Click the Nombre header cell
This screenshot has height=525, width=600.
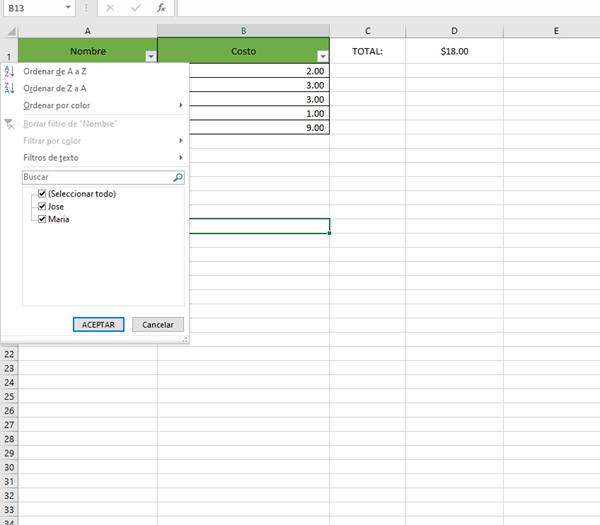pyautogui.click(x=88, y=51)
